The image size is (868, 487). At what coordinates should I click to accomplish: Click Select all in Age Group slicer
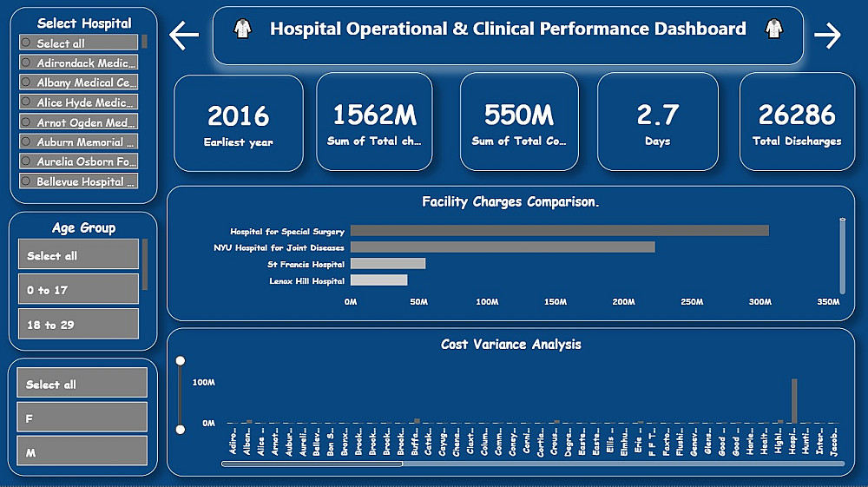pos(78,254)
